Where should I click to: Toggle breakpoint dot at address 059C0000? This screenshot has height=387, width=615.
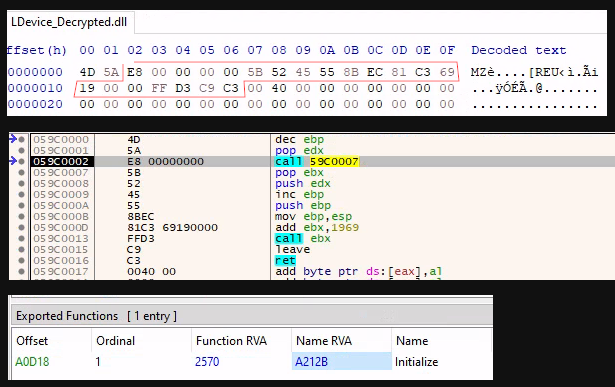point(22,139)
